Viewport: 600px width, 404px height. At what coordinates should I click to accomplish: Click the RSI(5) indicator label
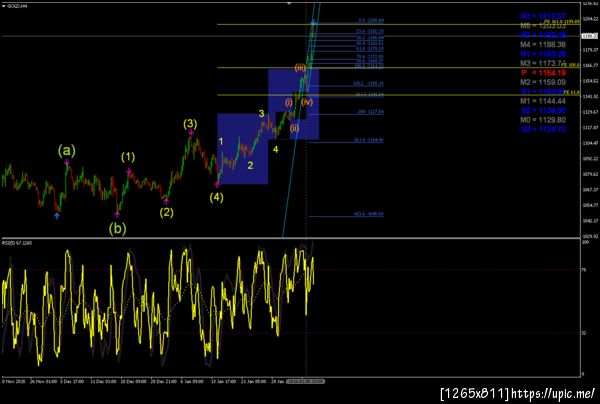tap(17, 243)
